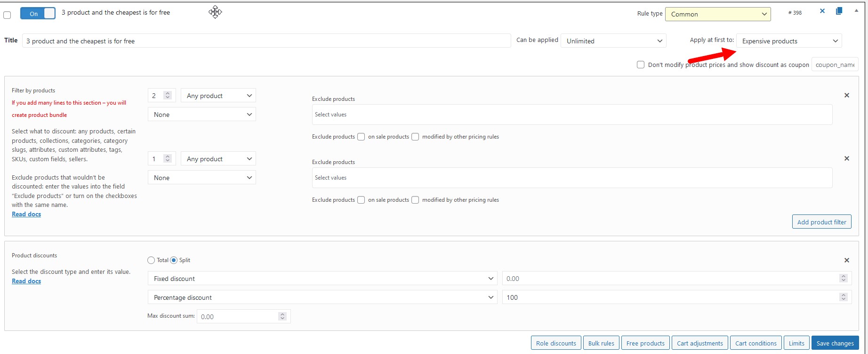Open the Fixed discount type dropdown
Image resolution: width=868 pixels, height=354 pixels.
point(322,279)
